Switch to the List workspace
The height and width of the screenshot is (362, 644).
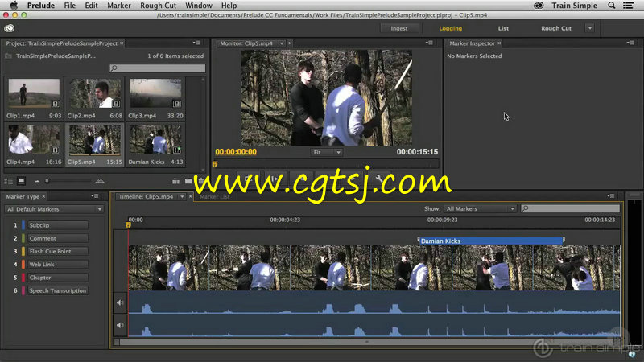click(503, 28)
